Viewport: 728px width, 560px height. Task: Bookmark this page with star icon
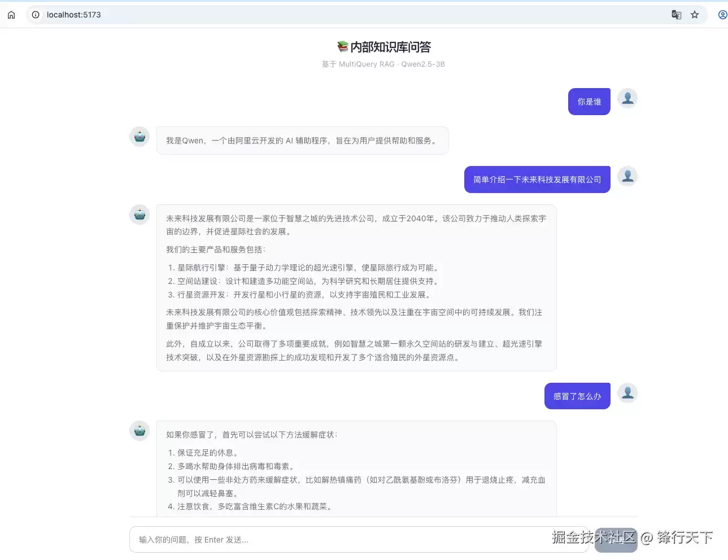[695, 15]
